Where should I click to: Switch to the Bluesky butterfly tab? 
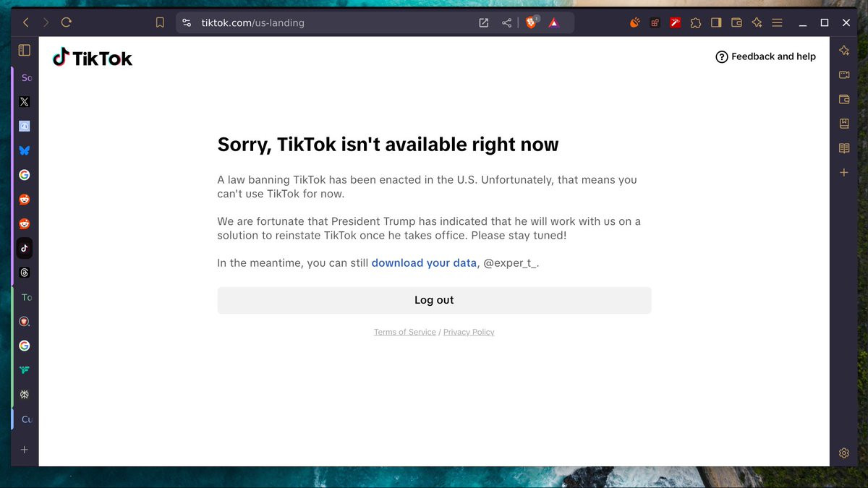pyautogui.click(x=24, y=150)
